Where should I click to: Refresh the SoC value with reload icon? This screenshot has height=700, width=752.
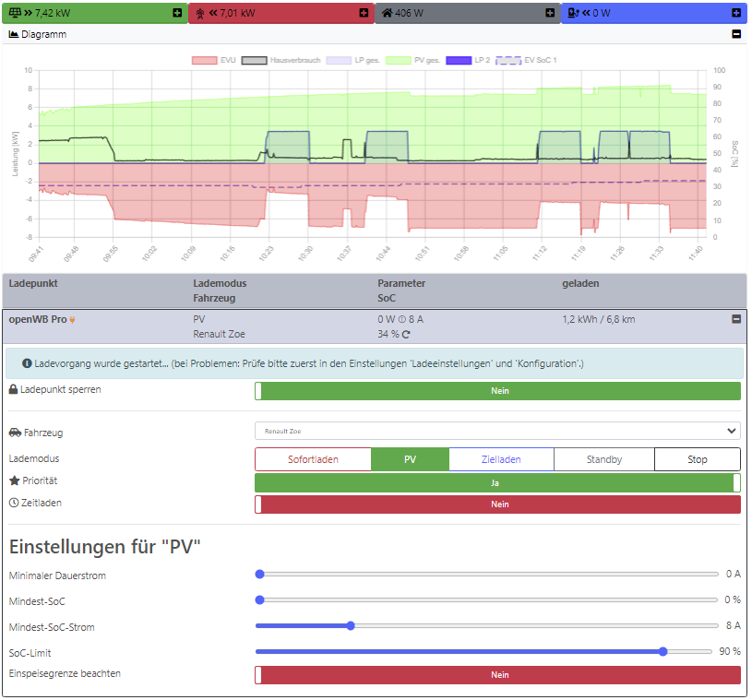click(x=406, y=334)
